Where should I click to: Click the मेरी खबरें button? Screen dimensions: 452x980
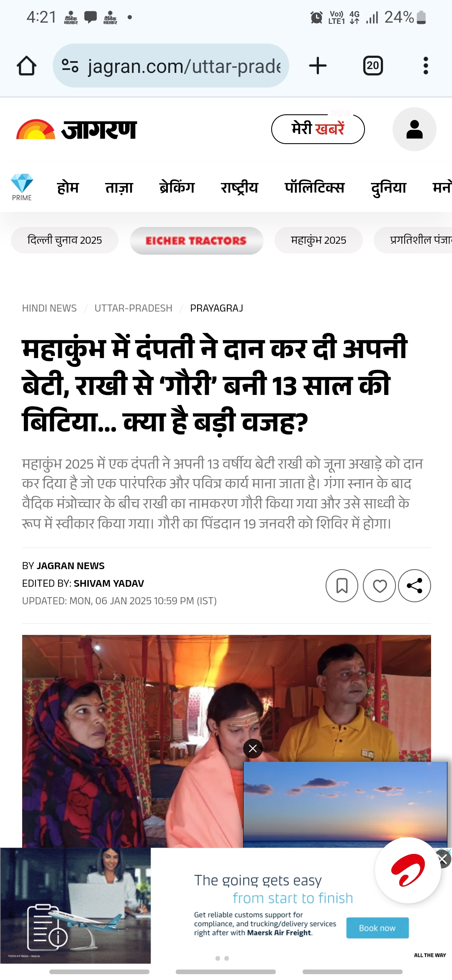(x=318, y=129)
